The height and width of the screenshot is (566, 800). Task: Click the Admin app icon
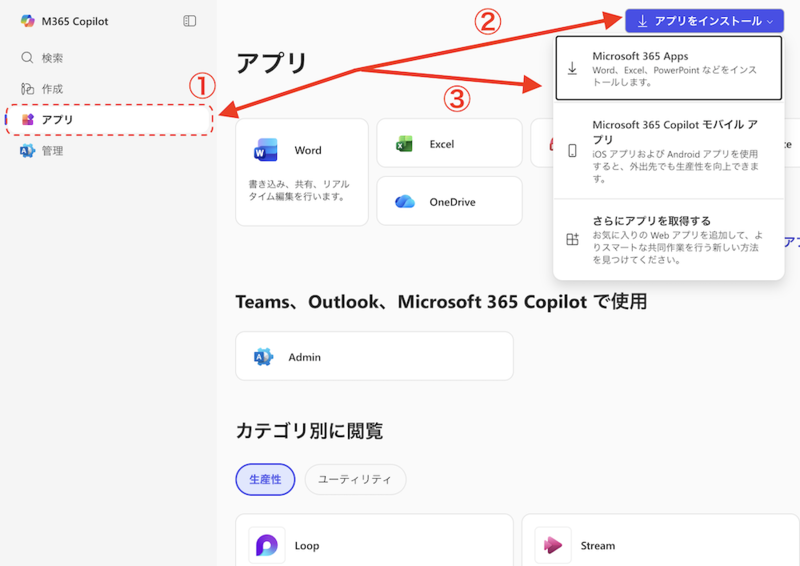[x=263, y=357]
